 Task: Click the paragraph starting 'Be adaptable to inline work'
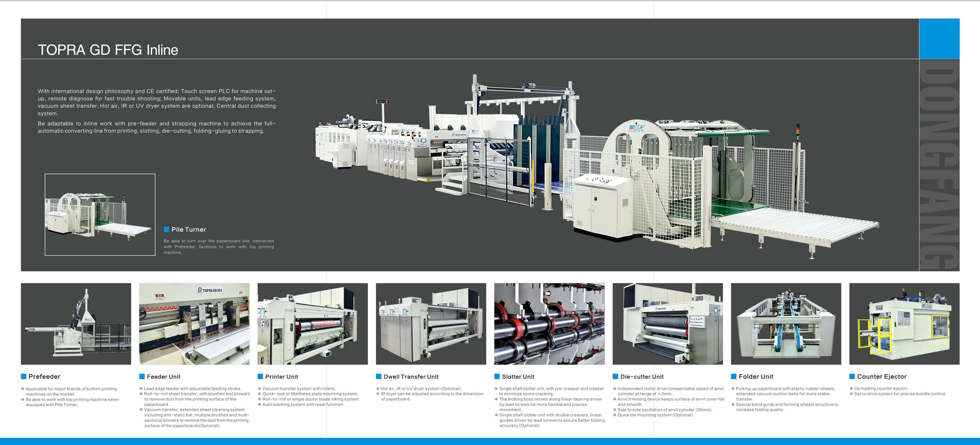click(157, 127)
